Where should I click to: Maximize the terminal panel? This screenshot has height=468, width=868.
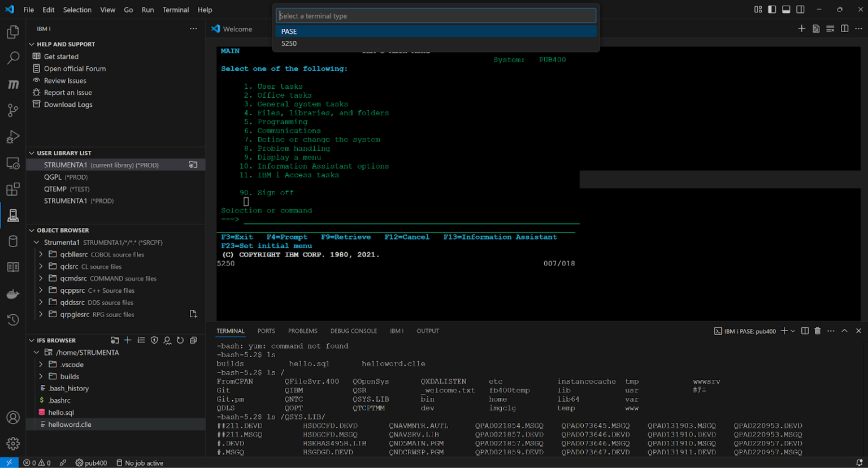(845, 331)
